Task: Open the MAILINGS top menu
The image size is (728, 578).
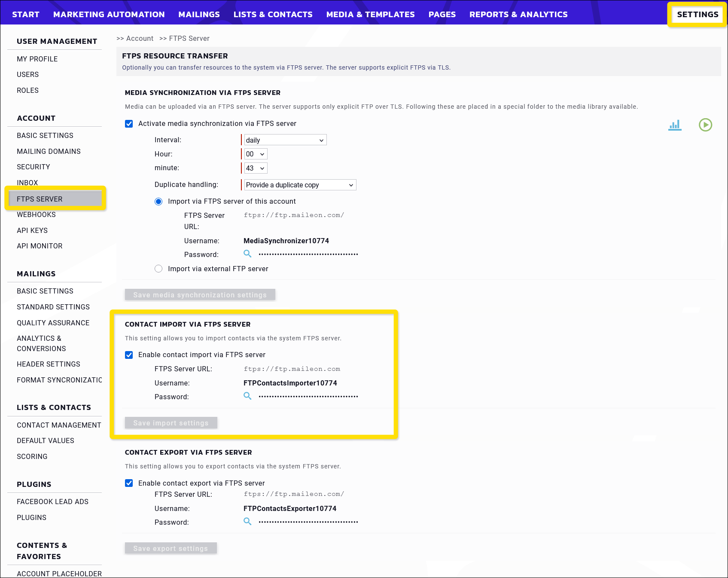Action: [x=199, y=14]
